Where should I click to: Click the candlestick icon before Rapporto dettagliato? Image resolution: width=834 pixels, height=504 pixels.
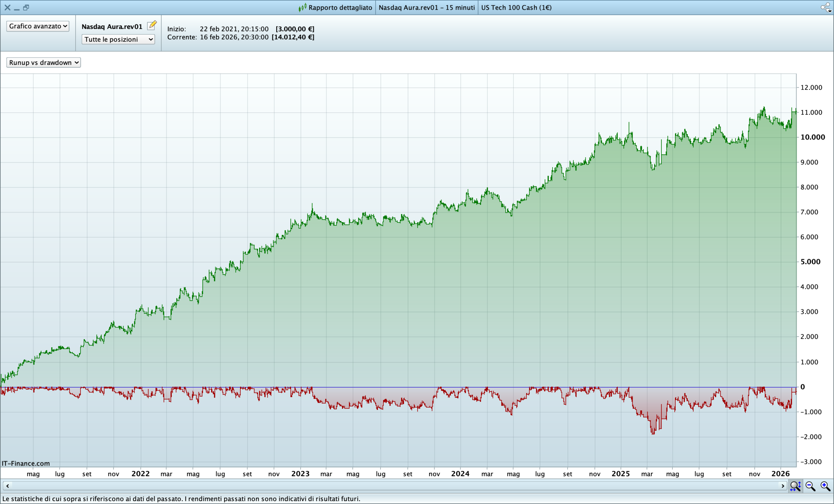(x=302, y=7)
